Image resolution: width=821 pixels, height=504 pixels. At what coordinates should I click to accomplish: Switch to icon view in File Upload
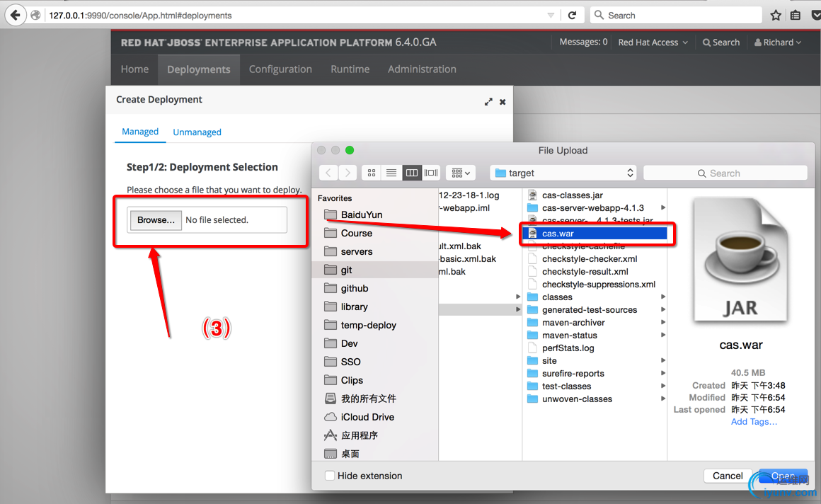(x=372, y=173)
